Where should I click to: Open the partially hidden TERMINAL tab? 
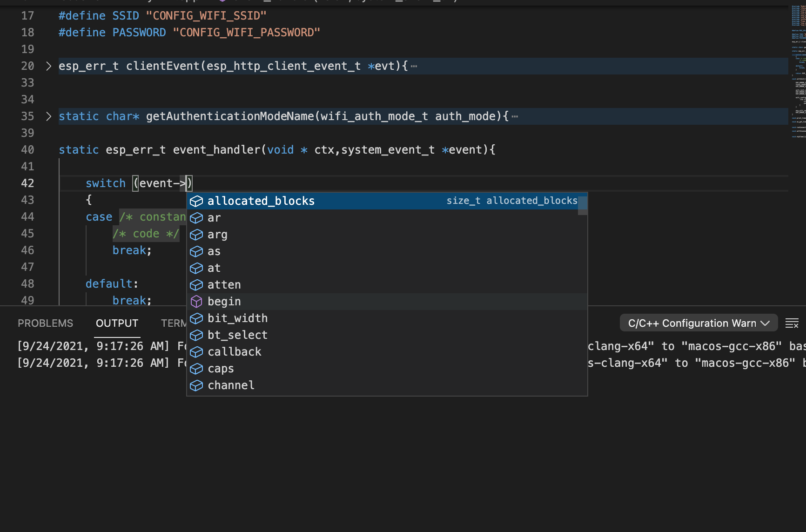[x=174, y=323]
